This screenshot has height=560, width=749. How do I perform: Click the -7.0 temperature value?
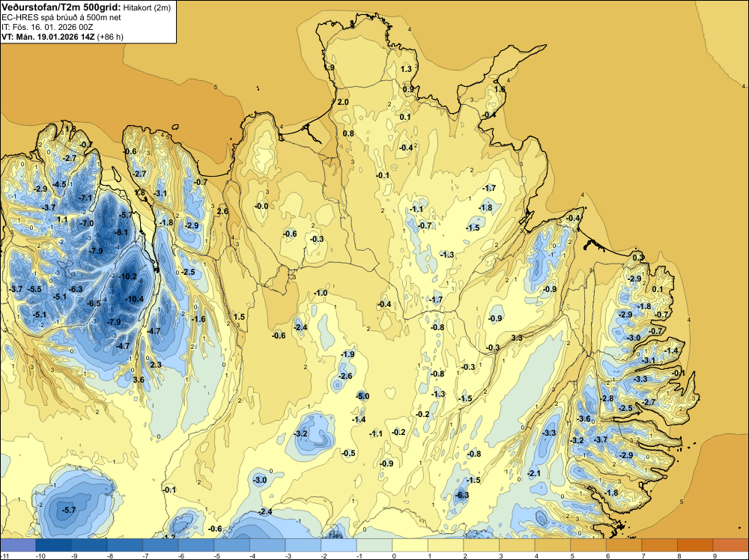tap(86, 223)
